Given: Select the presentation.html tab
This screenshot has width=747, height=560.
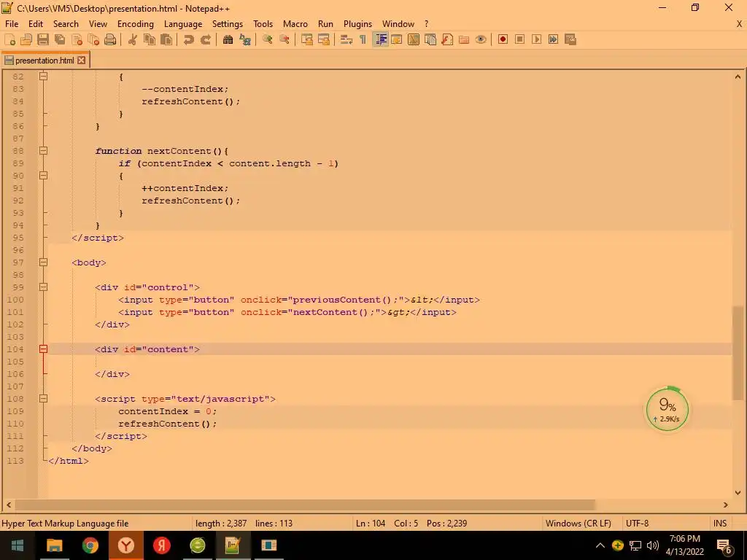Looking at the screenshot, I should (x=44, y=61).
